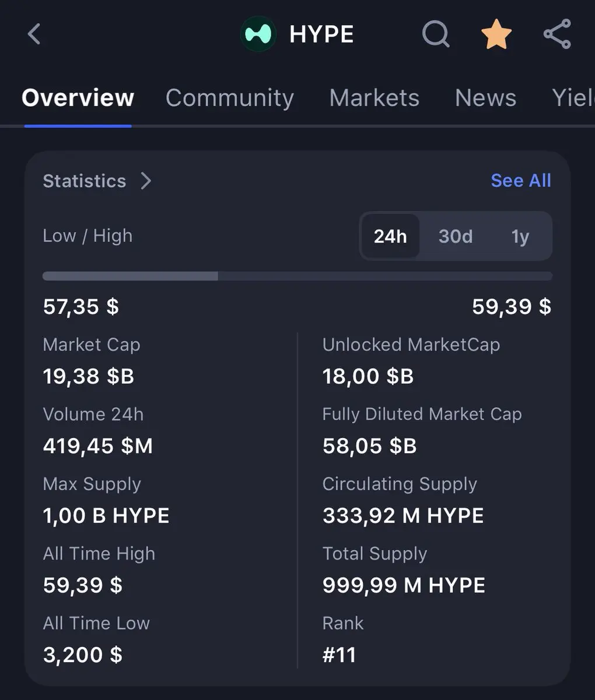Select Circulating Supply value 333,92 M HYPE
595x700 pixels.
[403, 516]
